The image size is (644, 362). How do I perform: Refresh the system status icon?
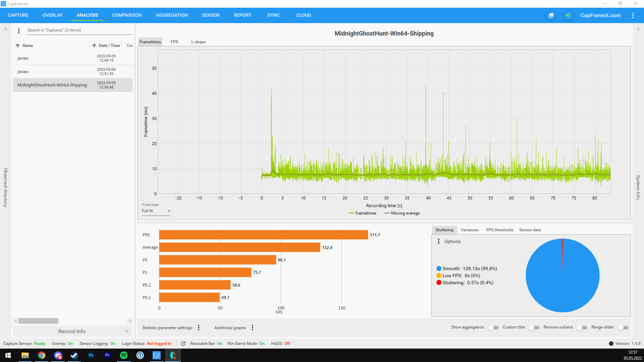click(183, 344)
